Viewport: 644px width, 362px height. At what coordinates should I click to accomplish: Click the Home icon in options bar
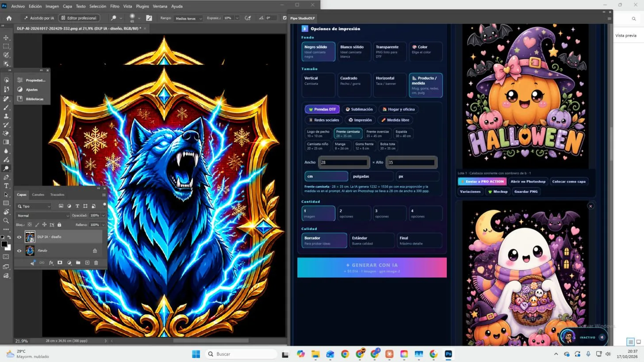coord(9,18)
